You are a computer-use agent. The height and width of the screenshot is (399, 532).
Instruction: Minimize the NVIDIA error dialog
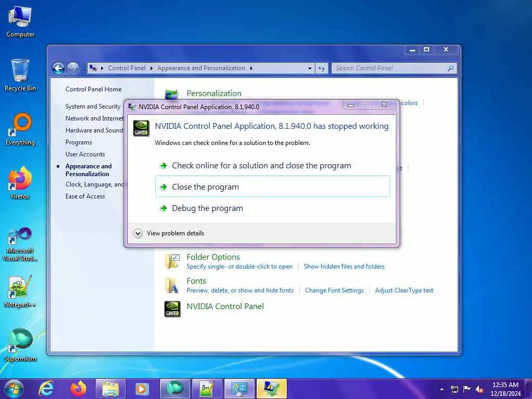[x=351, y=105]
